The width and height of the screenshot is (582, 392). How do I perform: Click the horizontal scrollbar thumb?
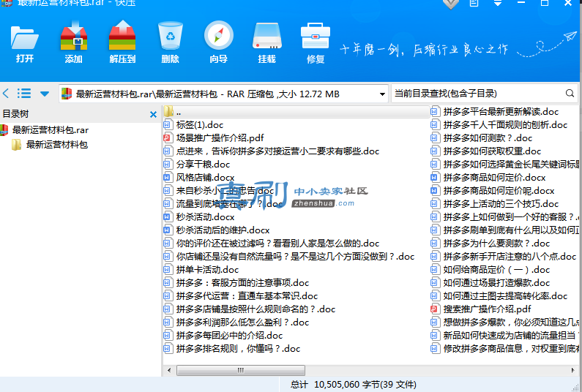click(x=241, y=370)
